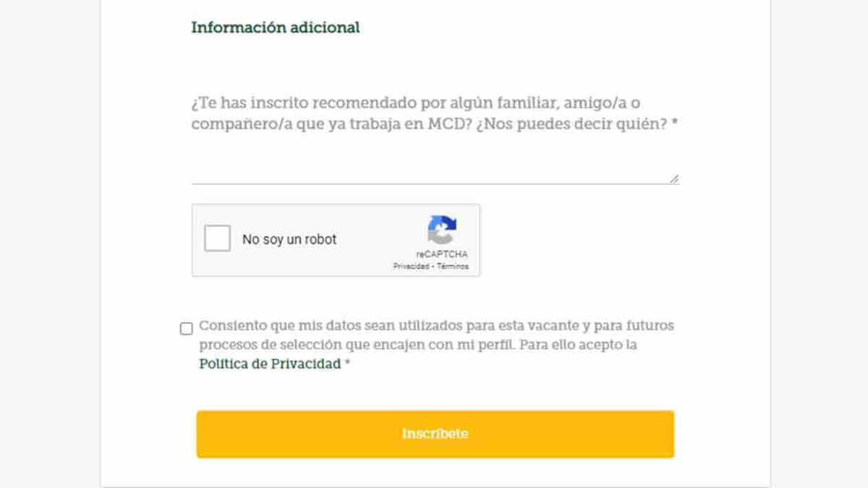Click the "reCAPTCHA" label under the logo

tap(443, 254)
